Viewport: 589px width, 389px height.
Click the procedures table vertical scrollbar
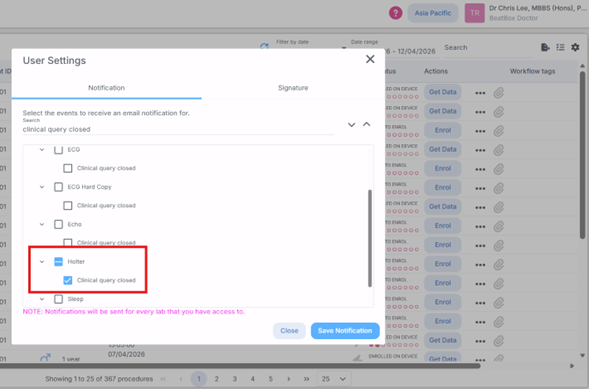(582, 155)
